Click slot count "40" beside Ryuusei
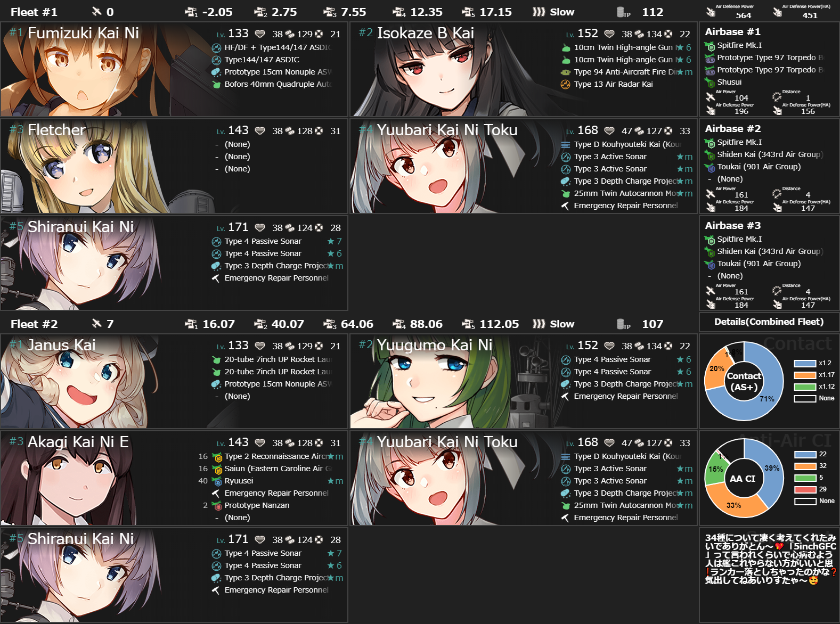Screen dimensions: 840x624 tap(203, 481)
